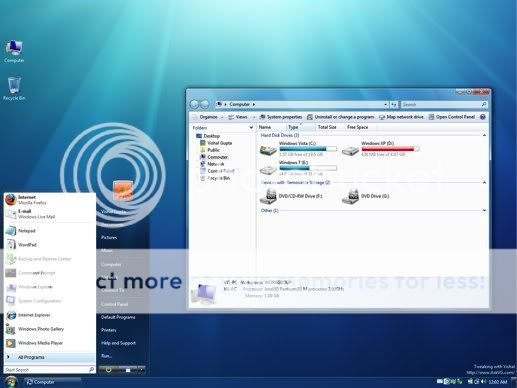The height and width of the screenshot is (388, 517).
Task: Open Default Programs from Start menu
Action: click(118, 317)
